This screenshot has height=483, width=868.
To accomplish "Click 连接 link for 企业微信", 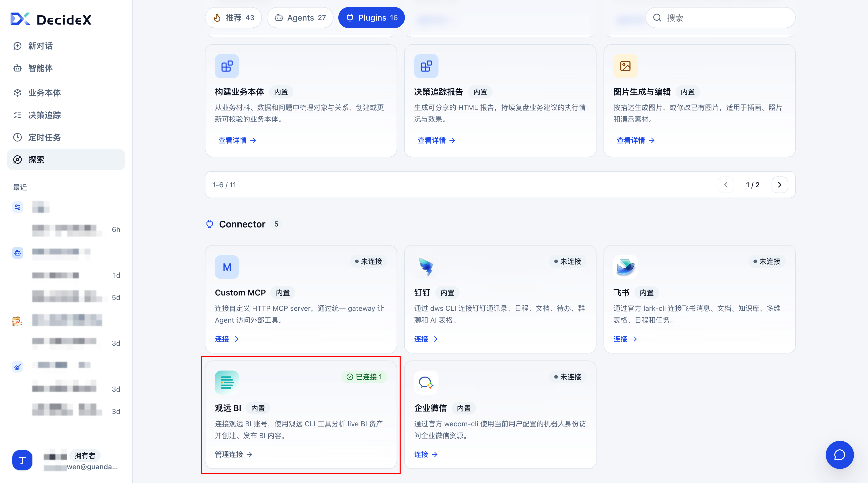I will [426, 454].
